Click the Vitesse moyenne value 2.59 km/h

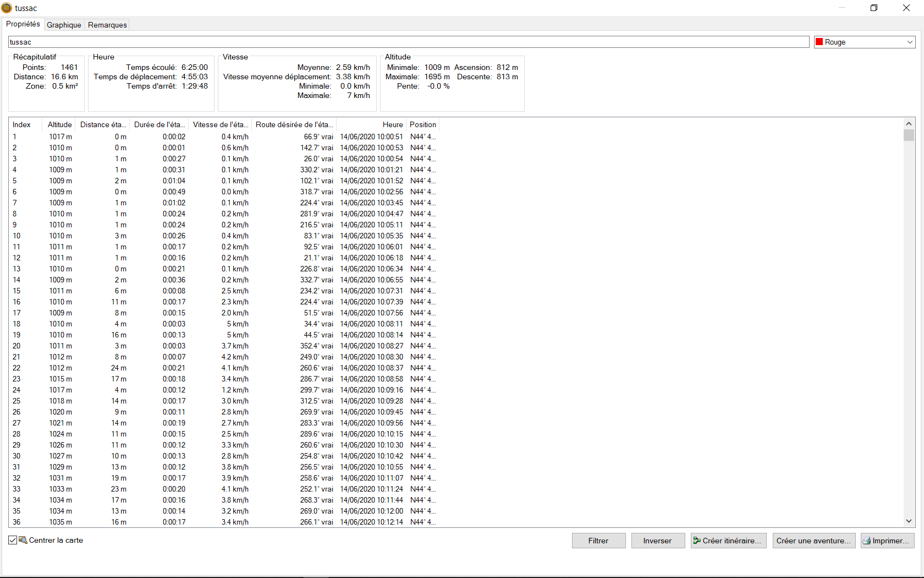(353, 67)
